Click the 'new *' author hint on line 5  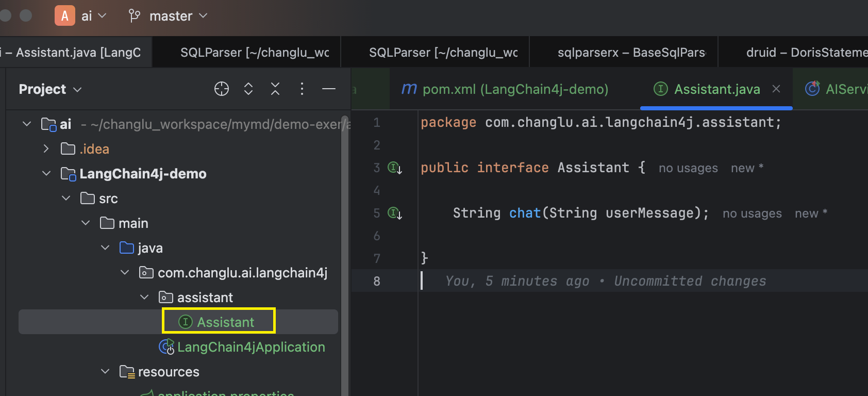811,213
